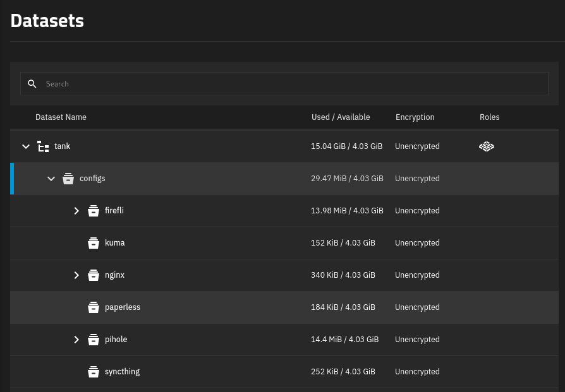Viewport: 565px width, 392px height.
Task: Expand the firefli dataset
Action: coord(76,211)
